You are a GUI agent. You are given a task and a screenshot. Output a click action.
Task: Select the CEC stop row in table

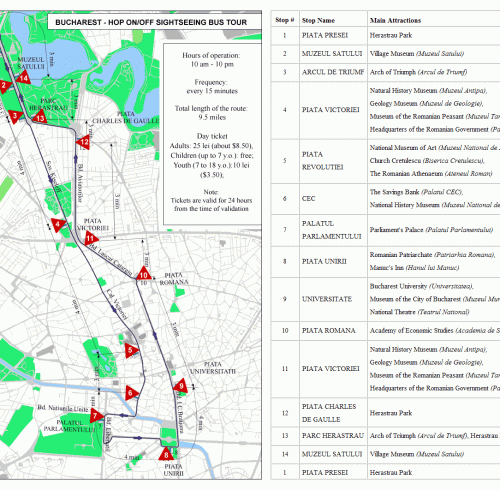[385, 199]
